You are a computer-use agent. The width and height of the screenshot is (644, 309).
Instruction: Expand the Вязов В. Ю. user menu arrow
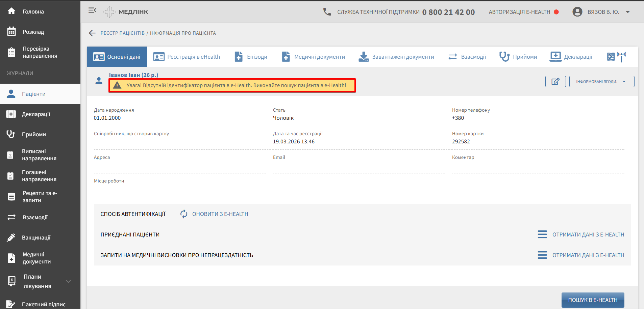click(x=628, y=12)
